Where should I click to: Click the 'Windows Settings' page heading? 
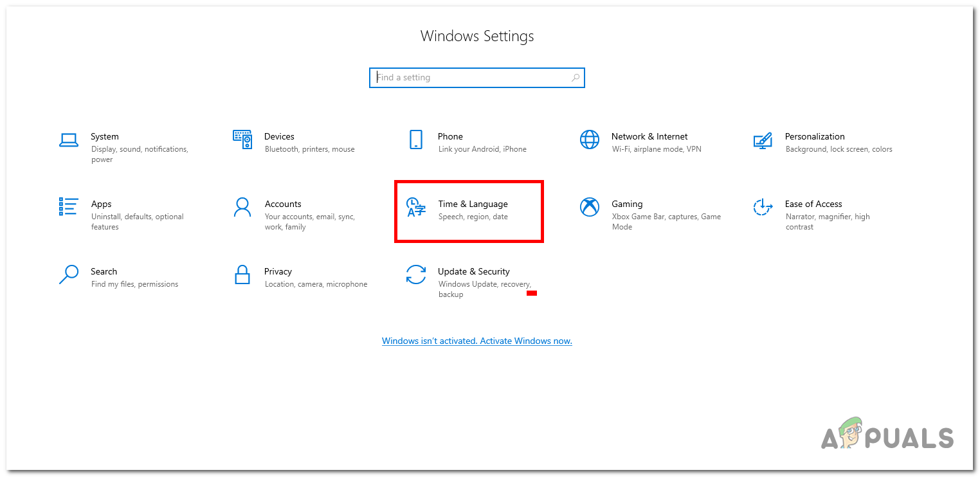click(x=477, y=36)
